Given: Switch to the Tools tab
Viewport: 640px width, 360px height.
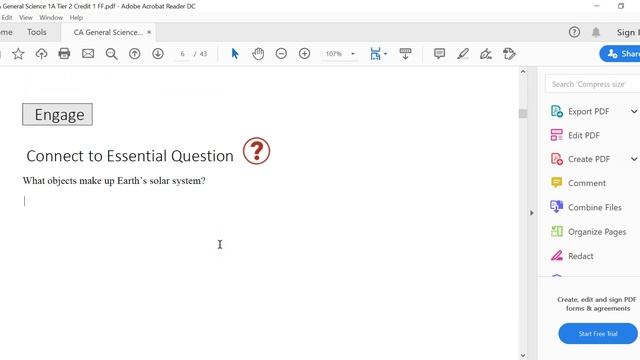Looking at the screenshot, I should pyautogui.click(x=37, y=32).
